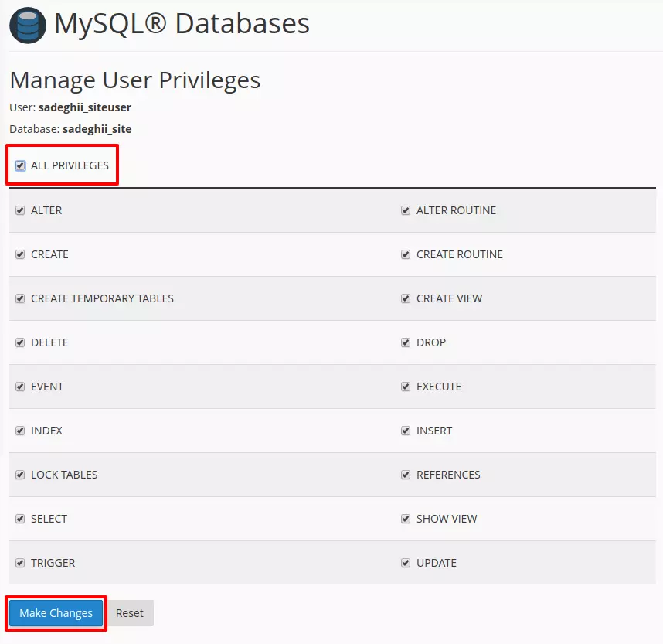Toggle the ALTER privilege checkbox

pos(20,210)
